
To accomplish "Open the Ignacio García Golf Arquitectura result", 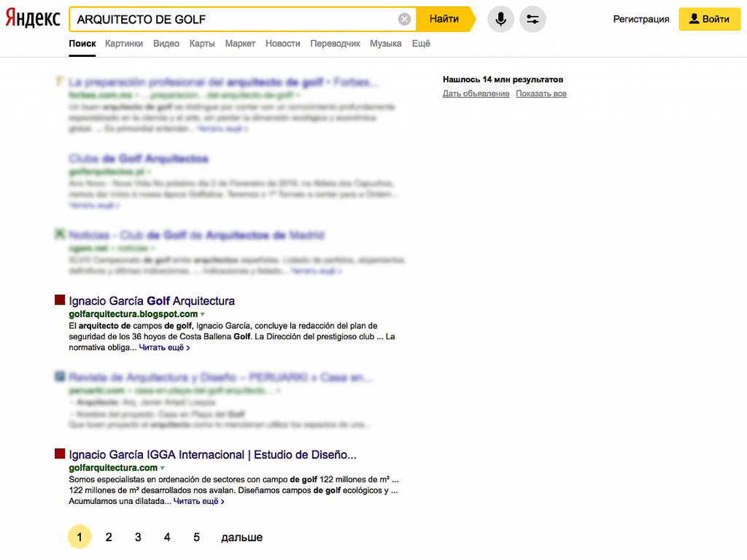I will click(x=152, y=301).
